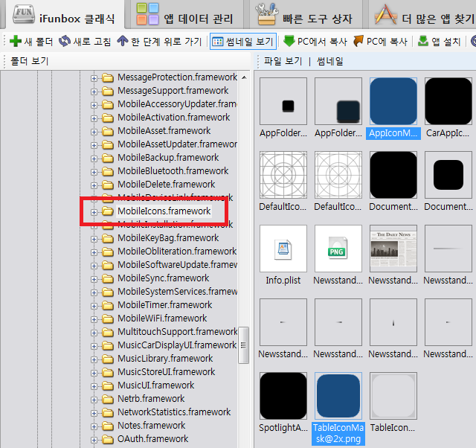Select MobileDelete.framework folder

click(x=166, y=184)
